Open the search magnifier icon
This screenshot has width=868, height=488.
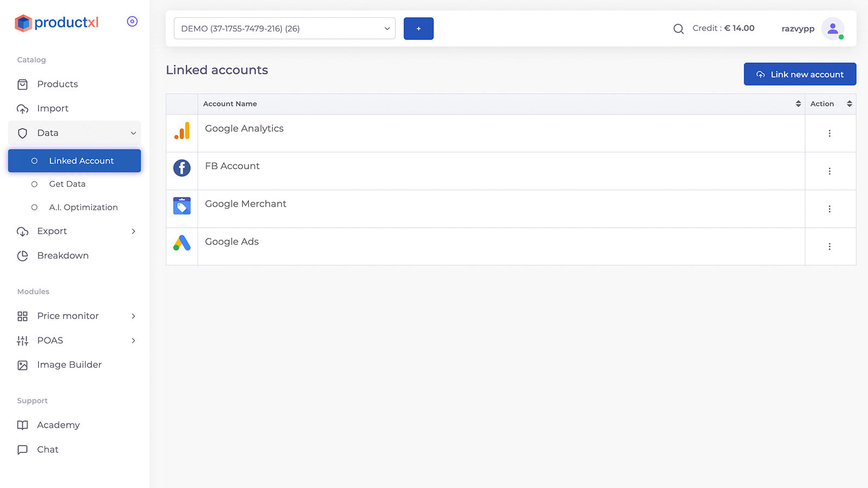[x=678, y=29]
